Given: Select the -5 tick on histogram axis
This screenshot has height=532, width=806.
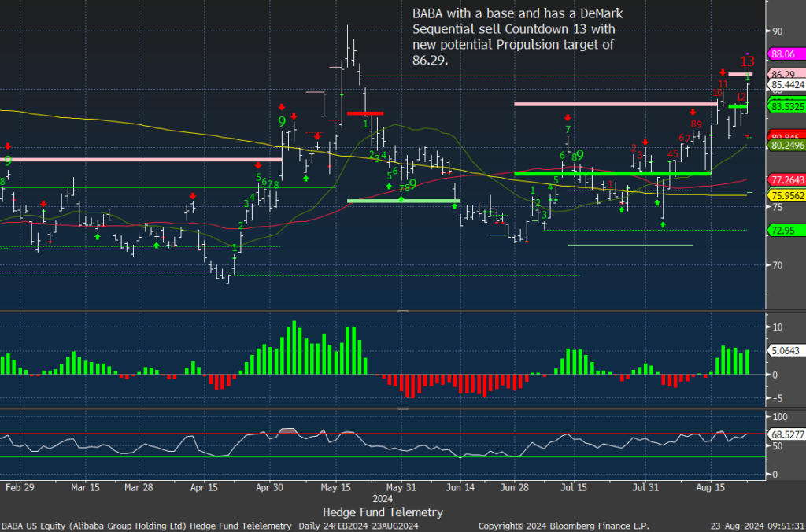Looking at the screenshot, I should [x=778, y=398].
